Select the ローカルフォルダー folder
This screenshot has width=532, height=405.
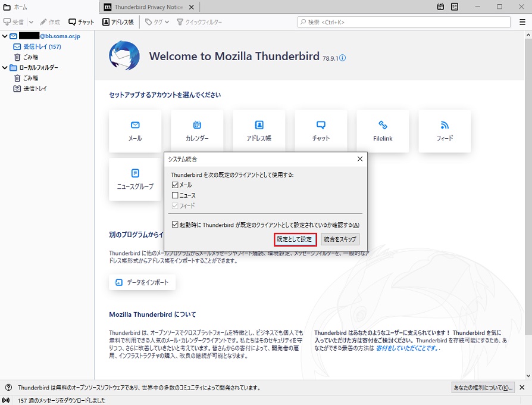tap(35, 67)
